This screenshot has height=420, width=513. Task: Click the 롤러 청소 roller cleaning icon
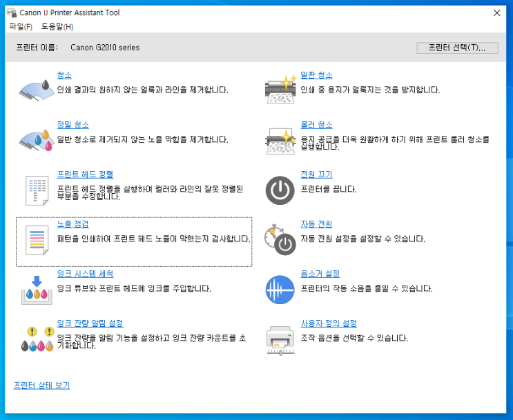pos(280,141)
